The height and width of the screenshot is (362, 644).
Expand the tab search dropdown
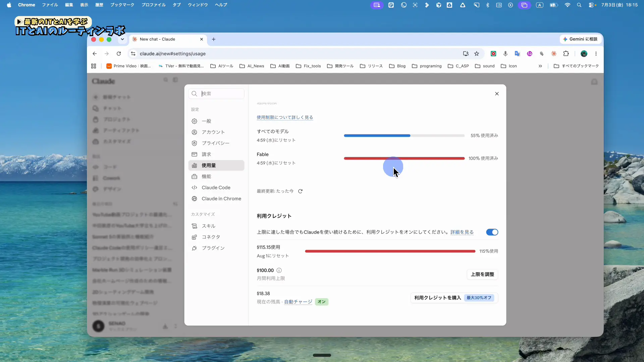point(122,39)
